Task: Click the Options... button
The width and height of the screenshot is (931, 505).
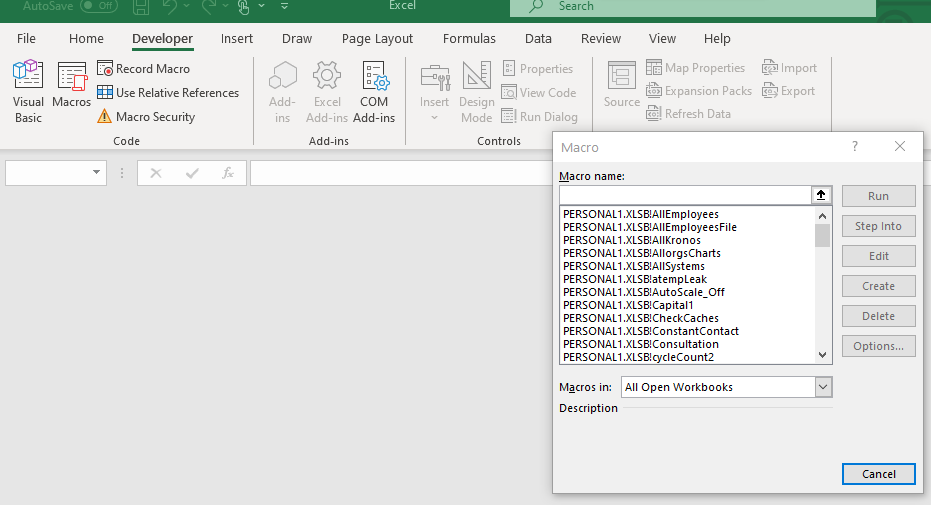Action: pyautogui.click(x=878, y=346)
